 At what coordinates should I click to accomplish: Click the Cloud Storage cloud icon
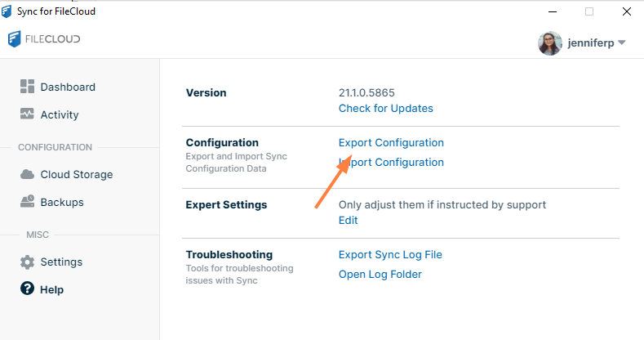coord(27,174)
